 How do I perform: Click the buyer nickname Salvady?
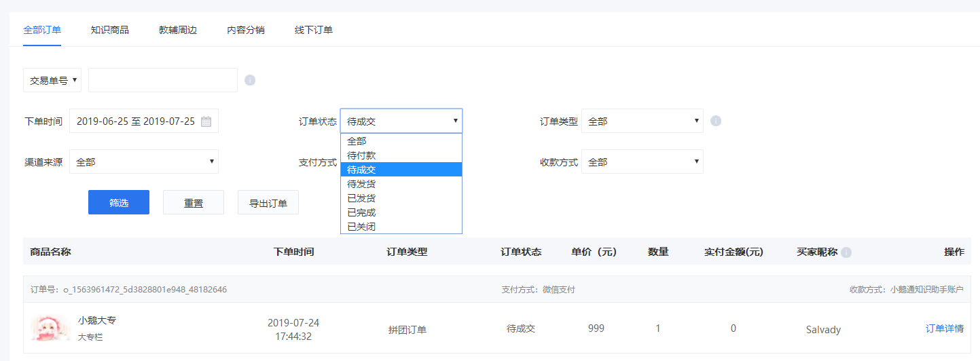823,330
